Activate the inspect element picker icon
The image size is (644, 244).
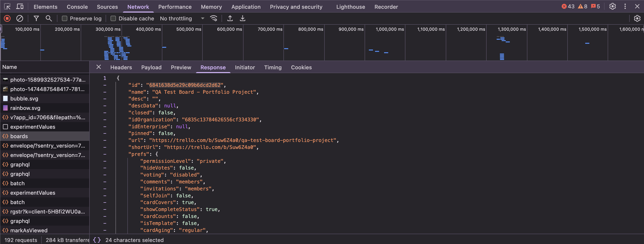7,7
